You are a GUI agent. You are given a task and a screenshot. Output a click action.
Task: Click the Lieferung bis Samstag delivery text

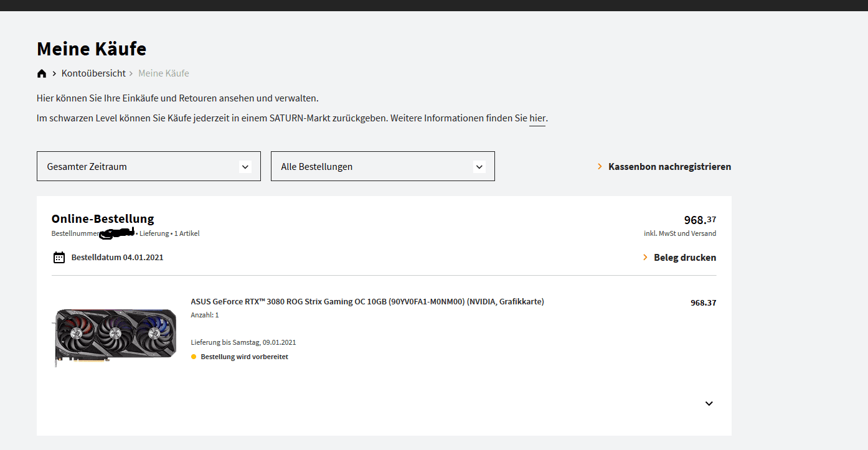coord(243,342)
